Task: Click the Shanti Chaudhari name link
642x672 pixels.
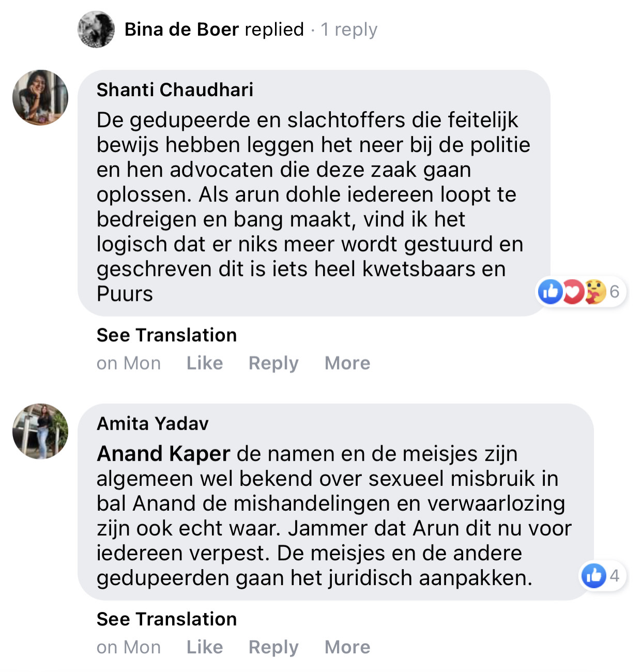Action: point(175,90)
